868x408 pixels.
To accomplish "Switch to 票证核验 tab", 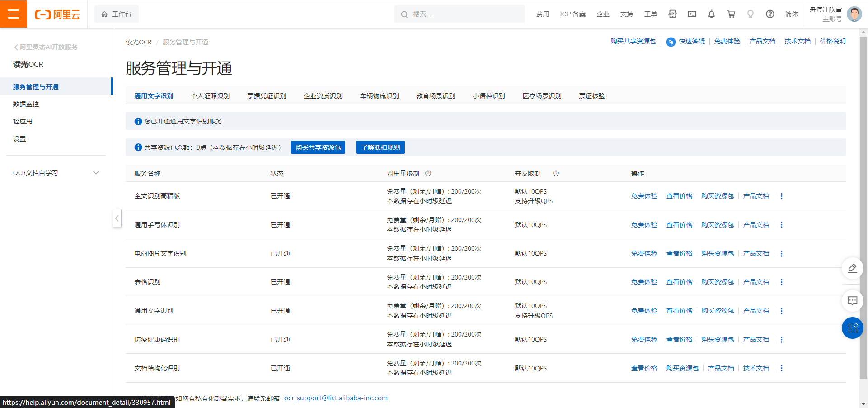I will tap(592, 96).
